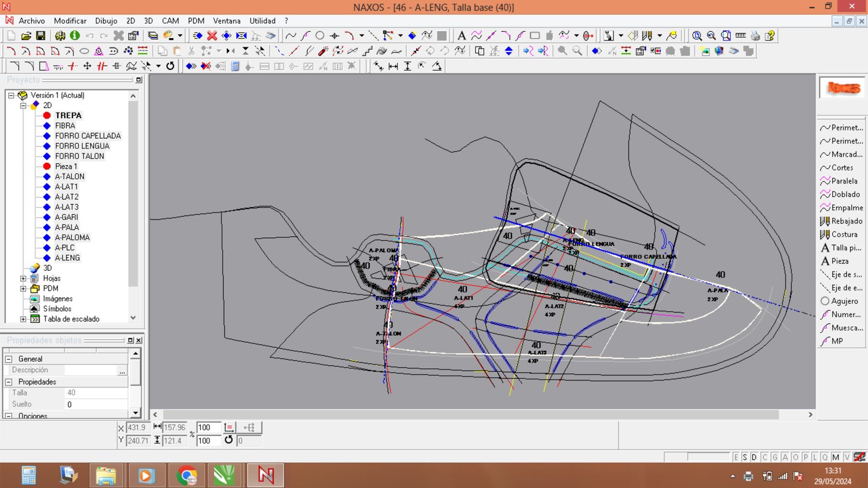Toggle the P indicator in status bar

tap(806, 457)
